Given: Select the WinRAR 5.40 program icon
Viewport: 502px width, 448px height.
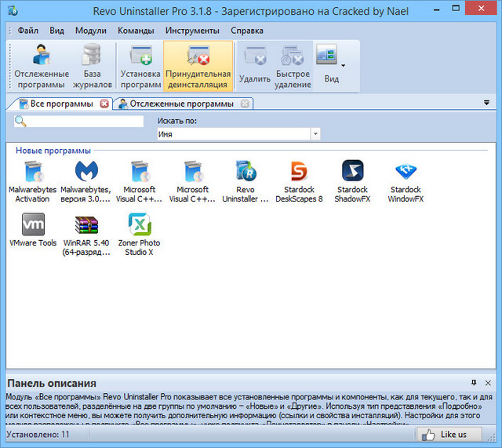Looking at the screenshot, I should click(x=85, y=234).
